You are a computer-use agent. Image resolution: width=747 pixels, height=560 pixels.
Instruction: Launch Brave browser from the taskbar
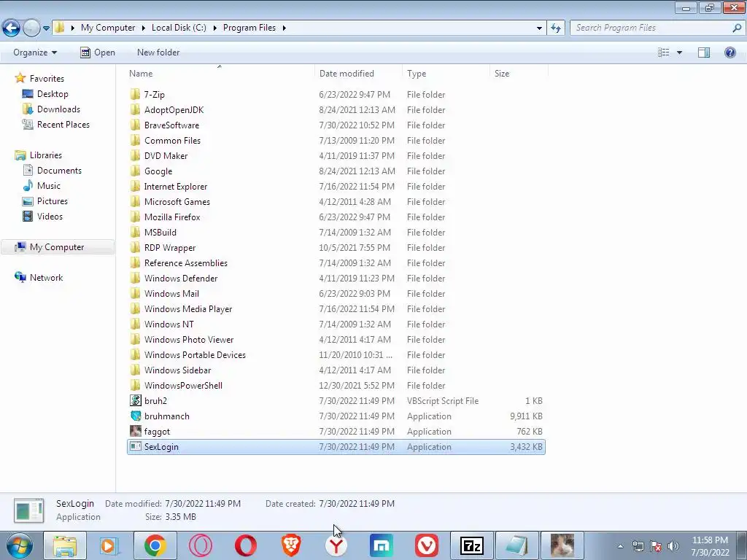[291, 545]
